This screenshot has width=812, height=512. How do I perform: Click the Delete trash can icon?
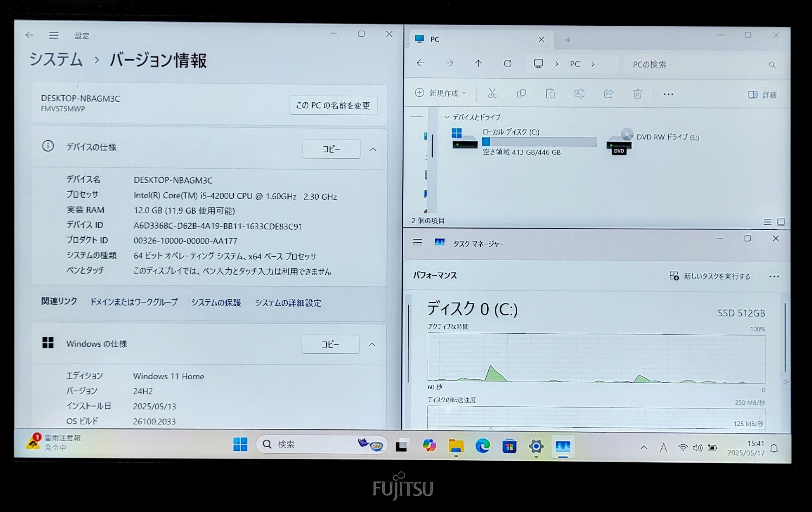coord(637,94)
